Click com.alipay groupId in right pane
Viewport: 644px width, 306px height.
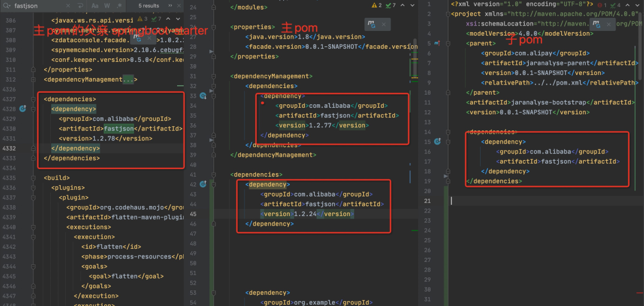pyautogui.click(x=537, y=53)
